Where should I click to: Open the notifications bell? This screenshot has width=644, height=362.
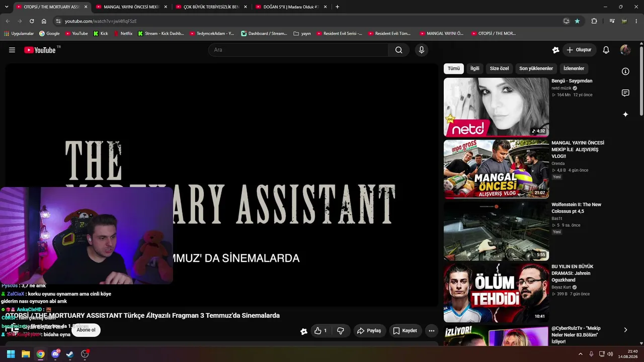coord(606,50)
